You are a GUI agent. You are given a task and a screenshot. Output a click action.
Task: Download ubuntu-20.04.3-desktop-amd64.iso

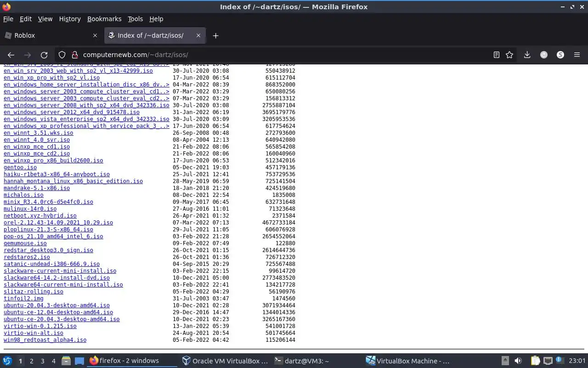coord(57,305)
